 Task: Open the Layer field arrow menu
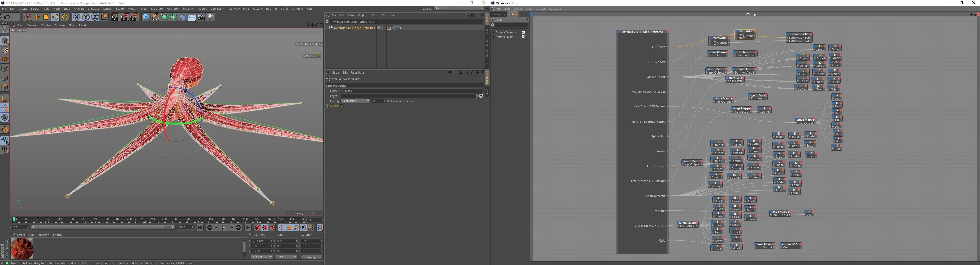pos(477,96)
